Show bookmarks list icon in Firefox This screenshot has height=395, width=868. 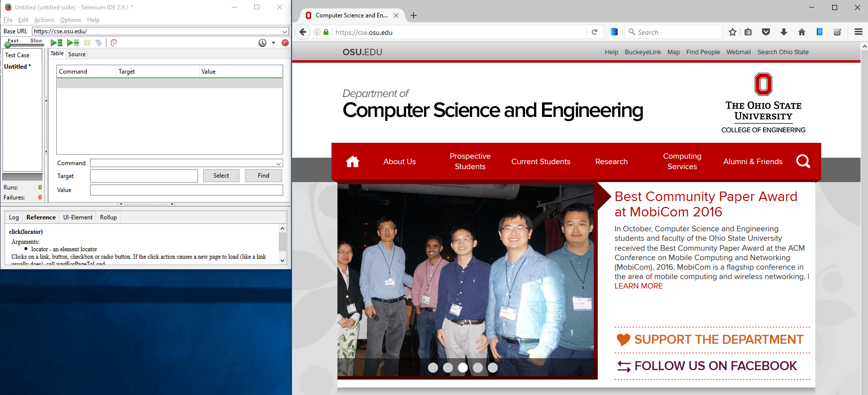pyautogui.click(x=748, y=32)
